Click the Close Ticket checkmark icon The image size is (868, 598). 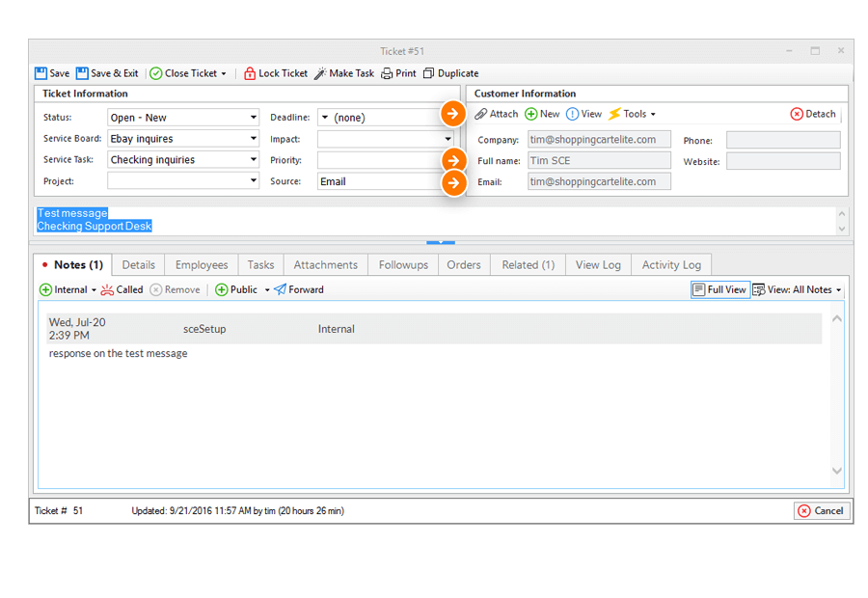click(x=156, y=73)
